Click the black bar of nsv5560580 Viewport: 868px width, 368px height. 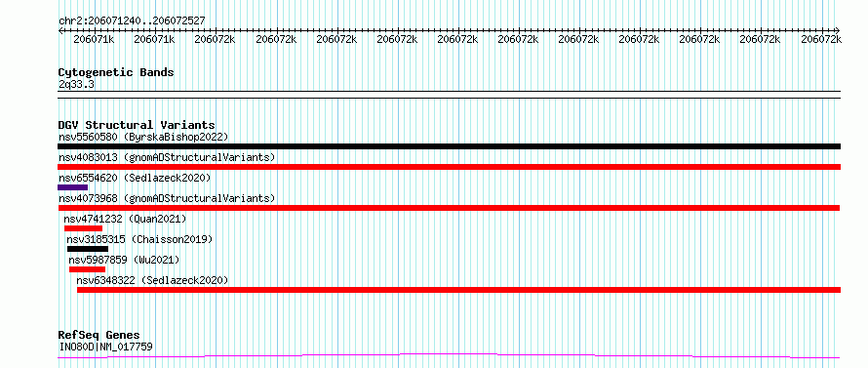coord(449,146)
